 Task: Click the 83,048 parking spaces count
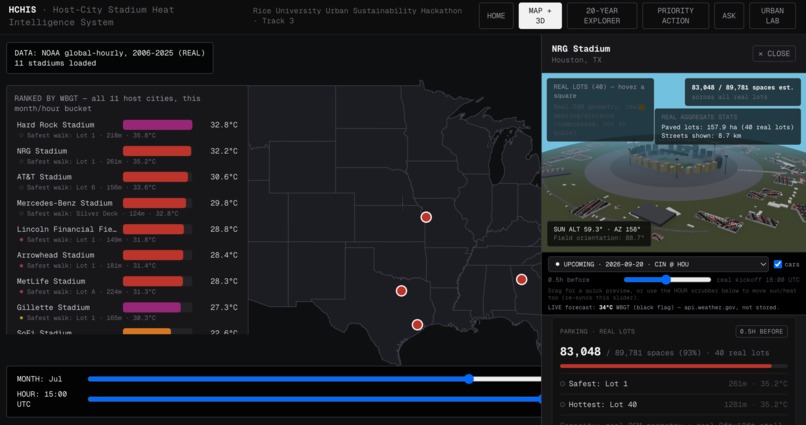[x=580, y=352]
